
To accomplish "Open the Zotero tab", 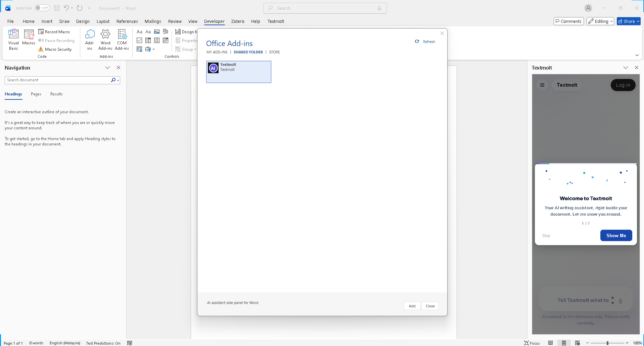I will click(x=238, y=21).
